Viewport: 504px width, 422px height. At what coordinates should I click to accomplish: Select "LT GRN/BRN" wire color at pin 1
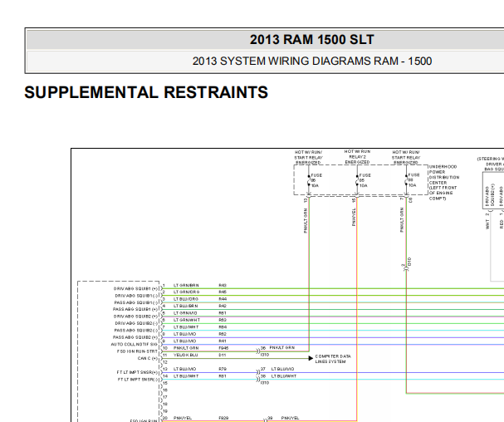[x=186, y=285]
